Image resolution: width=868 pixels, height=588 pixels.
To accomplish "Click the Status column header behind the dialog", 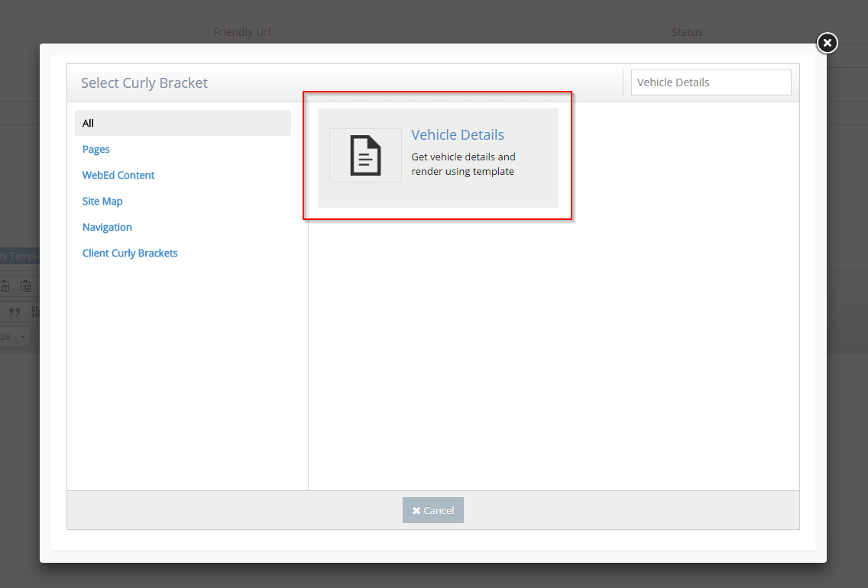I will point(686,32).
